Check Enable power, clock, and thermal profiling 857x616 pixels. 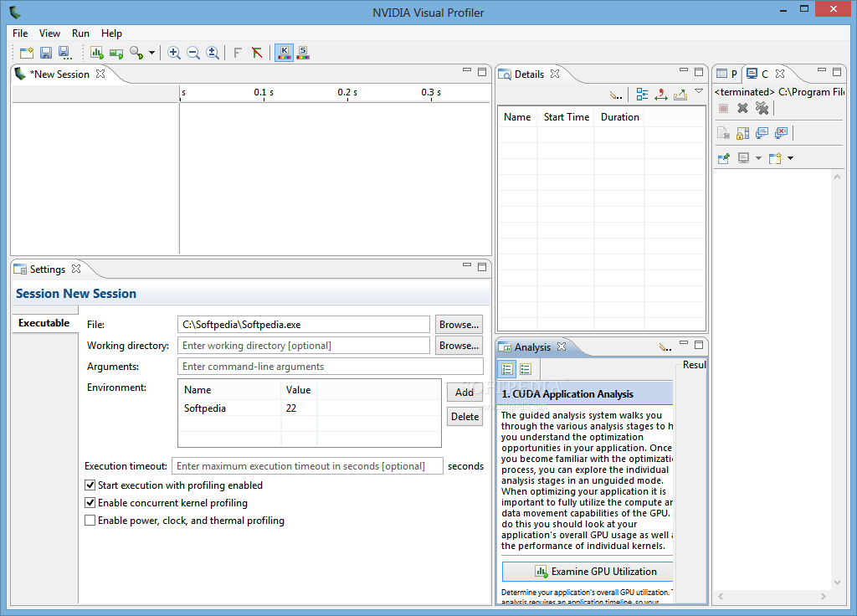[x=90, y=521]
